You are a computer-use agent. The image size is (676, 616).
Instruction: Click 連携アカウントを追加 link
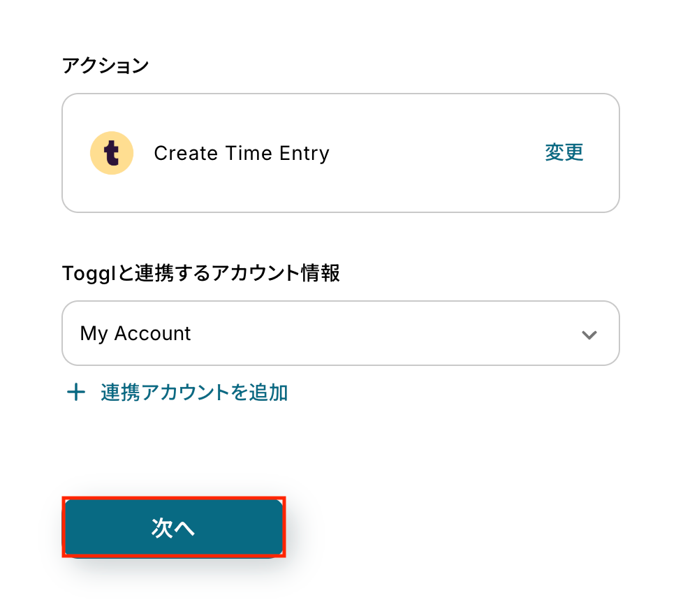[x=194, y=393]
